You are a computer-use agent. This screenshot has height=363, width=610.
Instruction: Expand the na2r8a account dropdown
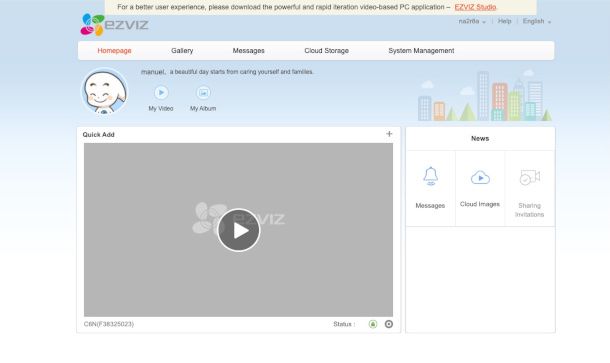coord(472,21)
